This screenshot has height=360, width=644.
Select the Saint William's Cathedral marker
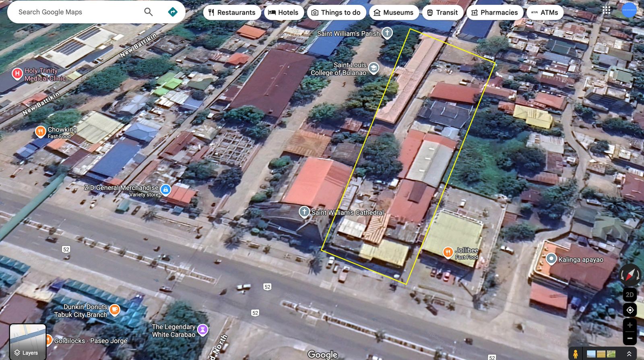(x=304, y=212)
